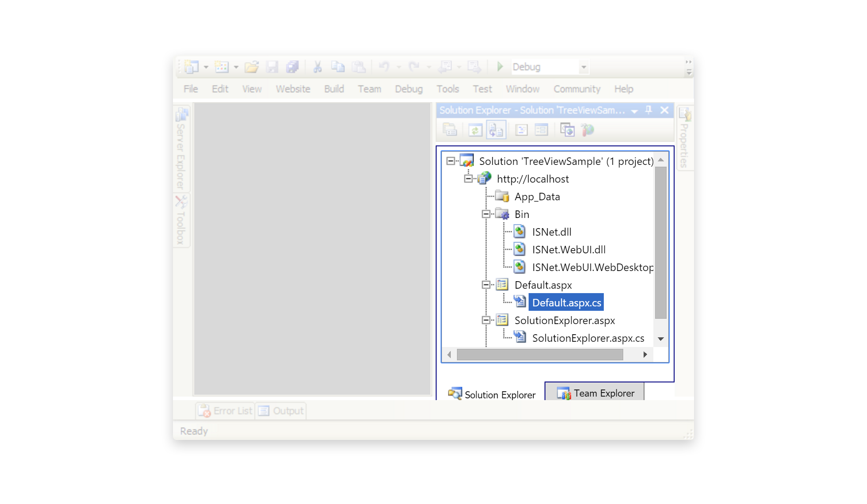Click the Cut scissors icon
The height and width of the screenshot is (504, 867).
coord(317,67)
